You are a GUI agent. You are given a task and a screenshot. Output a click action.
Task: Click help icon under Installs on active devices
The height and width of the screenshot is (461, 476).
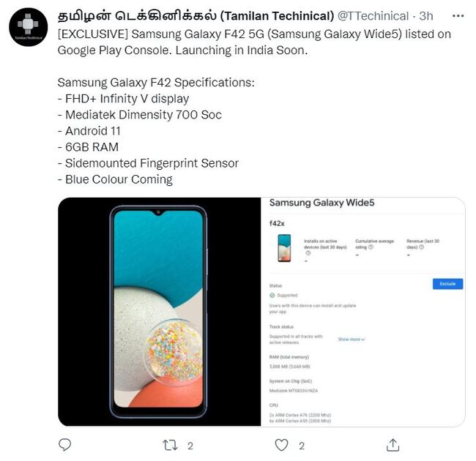[308, 253]
